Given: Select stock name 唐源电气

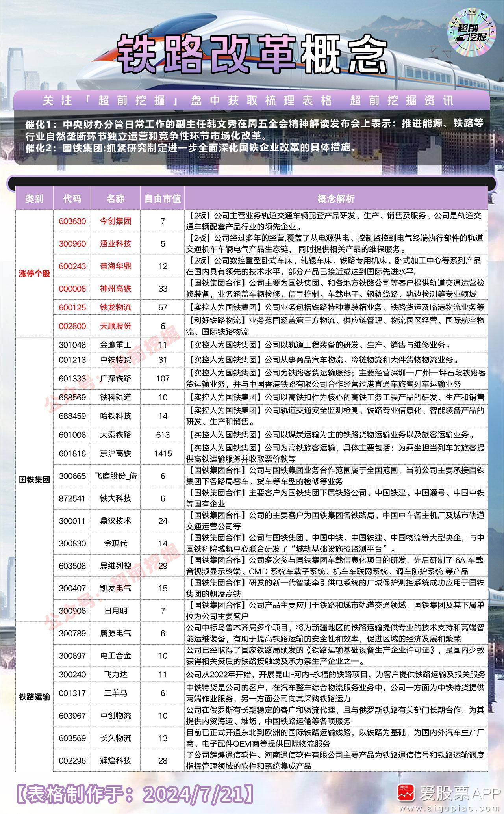Looking at the screenshot, I should tap(115, 633).
